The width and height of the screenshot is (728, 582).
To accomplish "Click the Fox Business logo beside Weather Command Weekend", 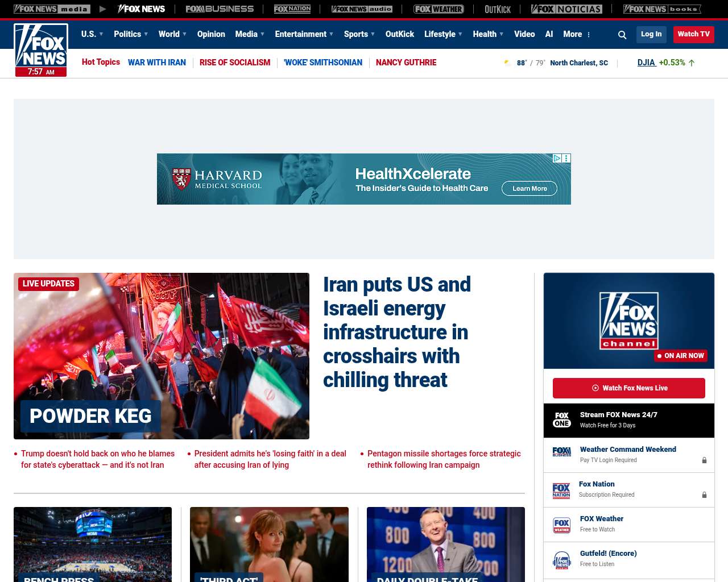I will tap(562, 452).
